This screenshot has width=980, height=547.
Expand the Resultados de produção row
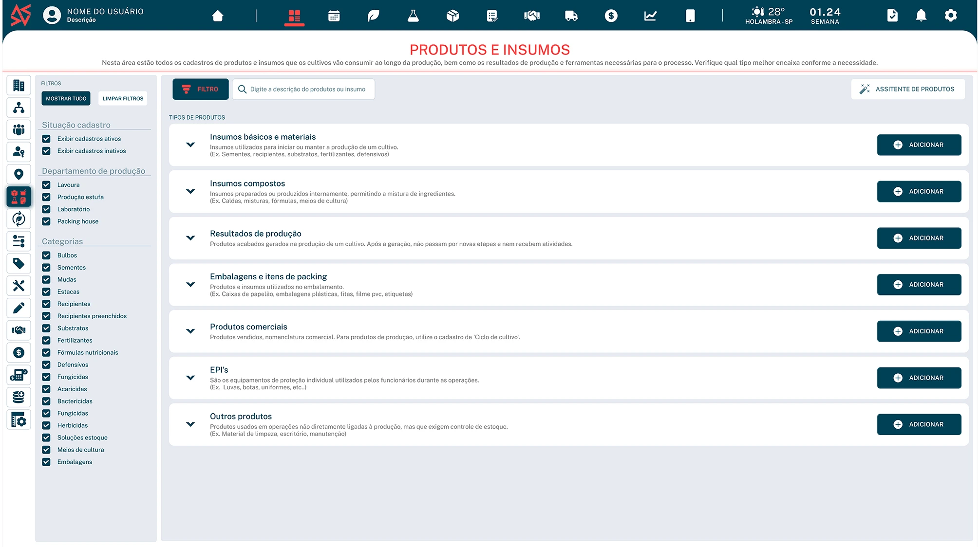pyautogui.click(x=190, y=238)
